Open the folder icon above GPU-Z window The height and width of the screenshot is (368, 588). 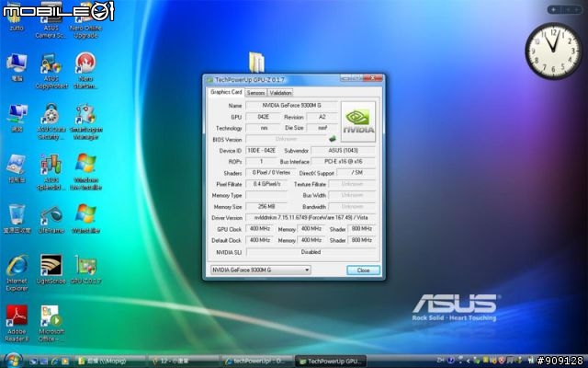(x=256, y=62)
